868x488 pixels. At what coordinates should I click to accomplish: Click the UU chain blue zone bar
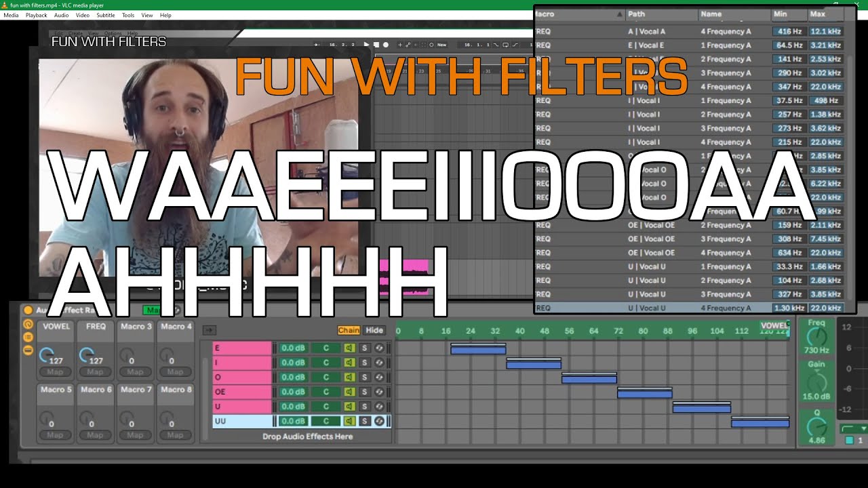(x=760, y=423)
